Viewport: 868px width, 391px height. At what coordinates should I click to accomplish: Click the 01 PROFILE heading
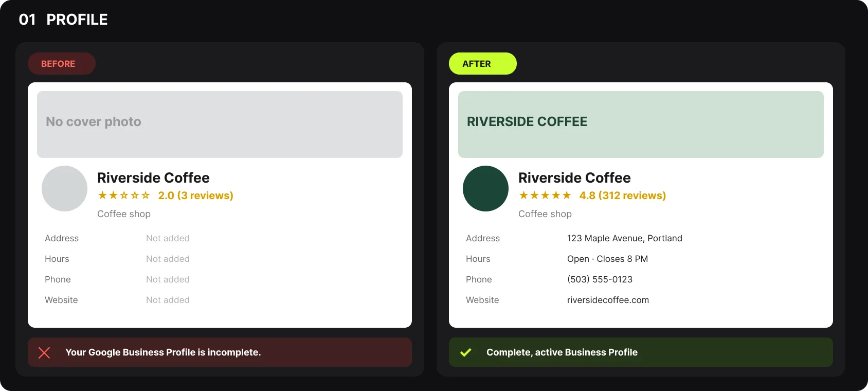click(x=63, y=20)
